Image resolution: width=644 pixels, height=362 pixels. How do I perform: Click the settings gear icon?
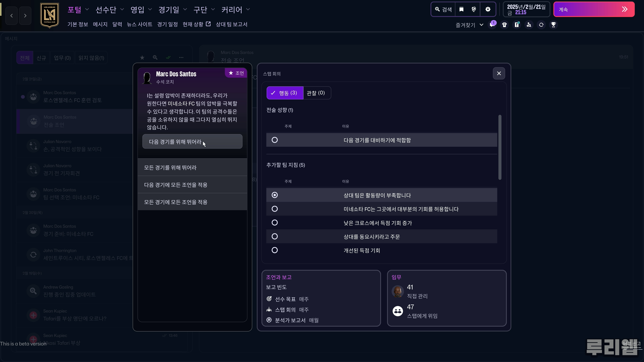[488, 9]
